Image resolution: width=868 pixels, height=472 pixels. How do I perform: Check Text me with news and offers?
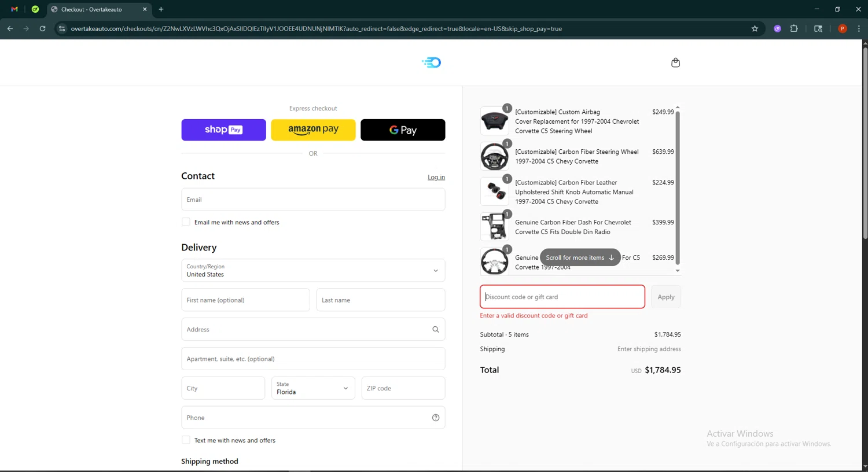coord(186,440)
